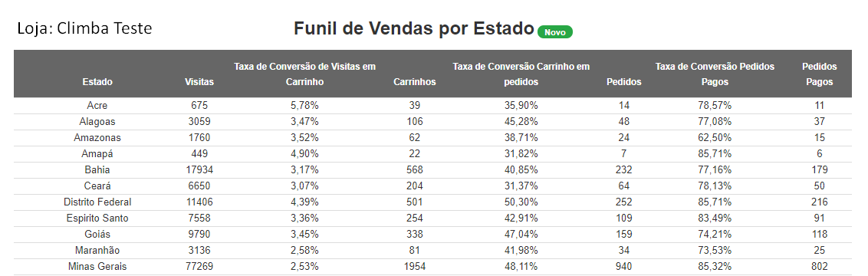The width and height of the screenshot is (868, 276).
Task: Select the Amazonas state name
Action: click(97, 138)
